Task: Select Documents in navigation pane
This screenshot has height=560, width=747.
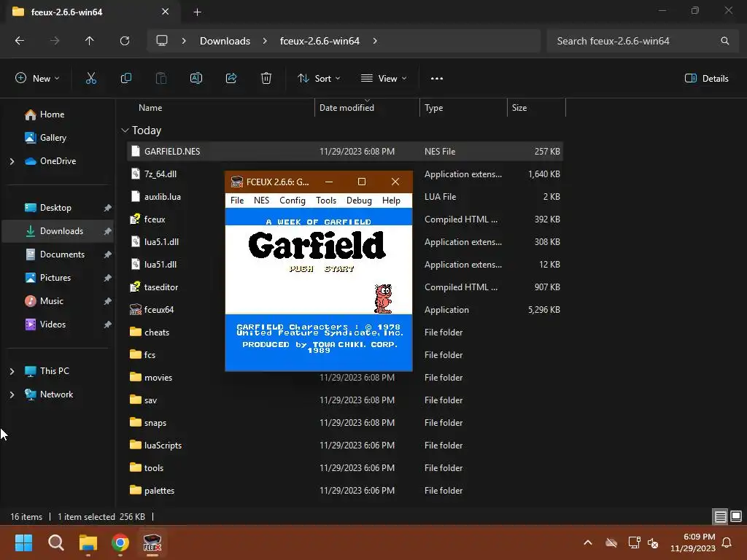Action: [62, 254]
